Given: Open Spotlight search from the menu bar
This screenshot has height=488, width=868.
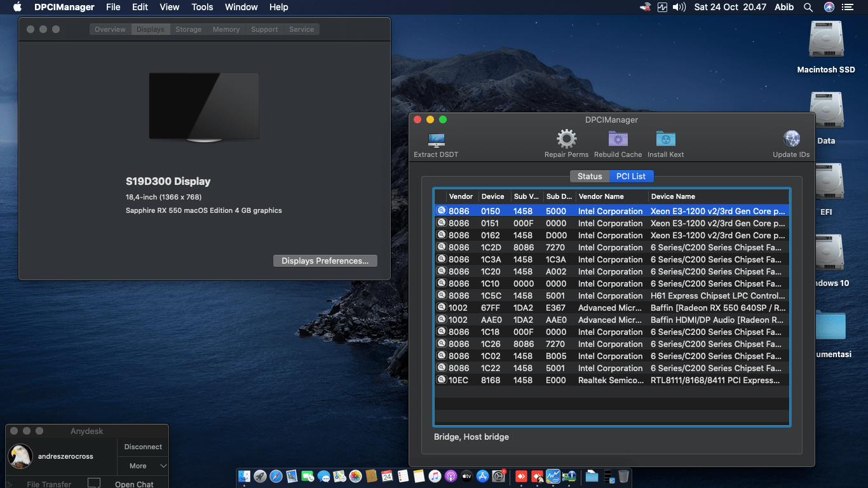Looking at the screenshot, I should pyautogui.click(x=808, y=7).
